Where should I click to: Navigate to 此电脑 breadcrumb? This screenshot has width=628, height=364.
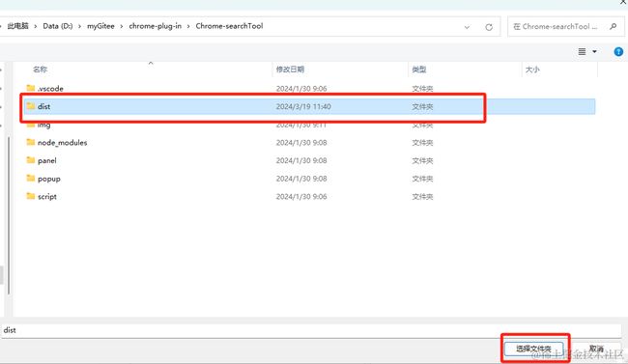coord(18,26)
